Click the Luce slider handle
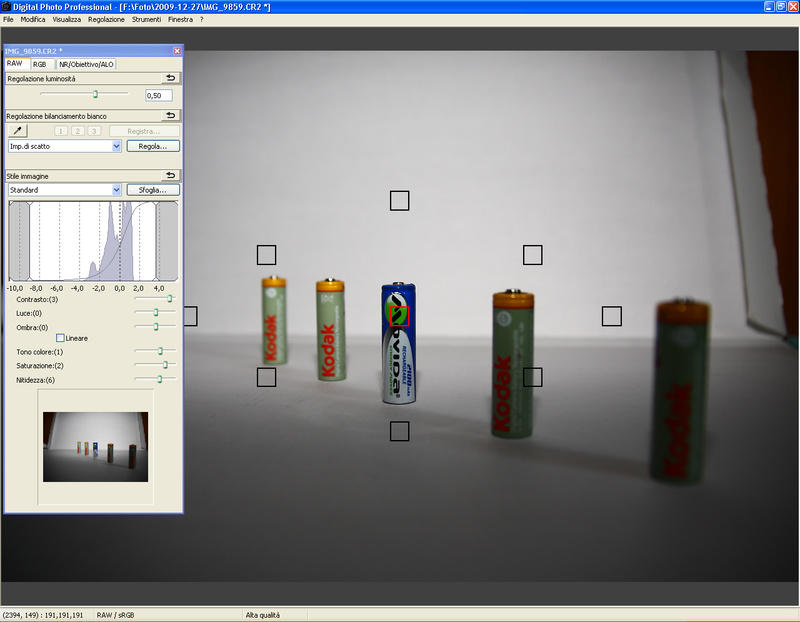The height and width of the screenshot is (622, 800). tap(156, 312)
